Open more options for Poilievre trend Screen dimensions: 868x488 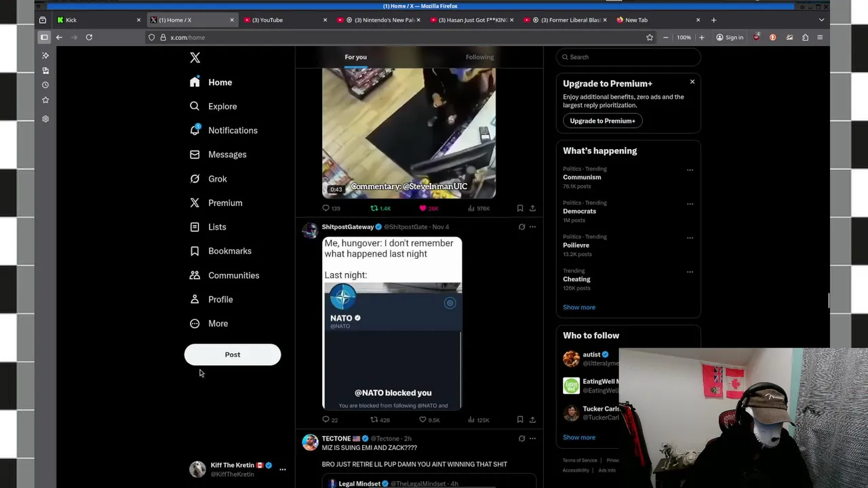[x=690, y=238]
